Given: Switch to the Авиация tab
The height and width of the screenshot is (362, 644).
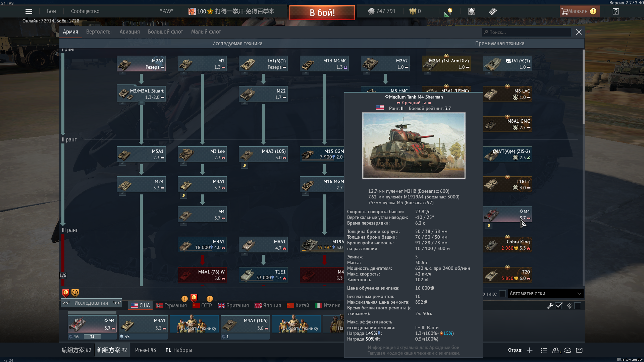Looking at the screenshot, I should (x=130, y=32).
